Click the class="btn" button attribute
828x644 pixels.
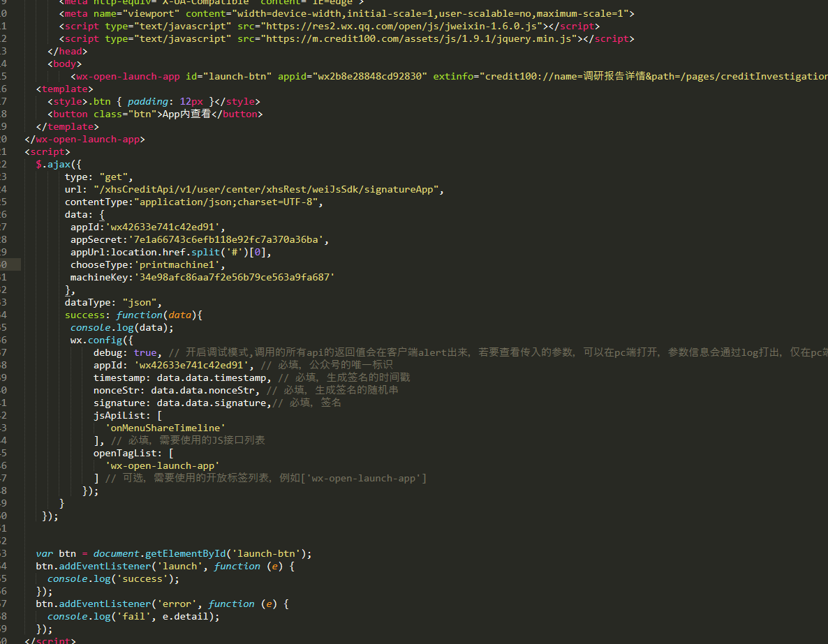pyautogui.click(x=125, y=114)
